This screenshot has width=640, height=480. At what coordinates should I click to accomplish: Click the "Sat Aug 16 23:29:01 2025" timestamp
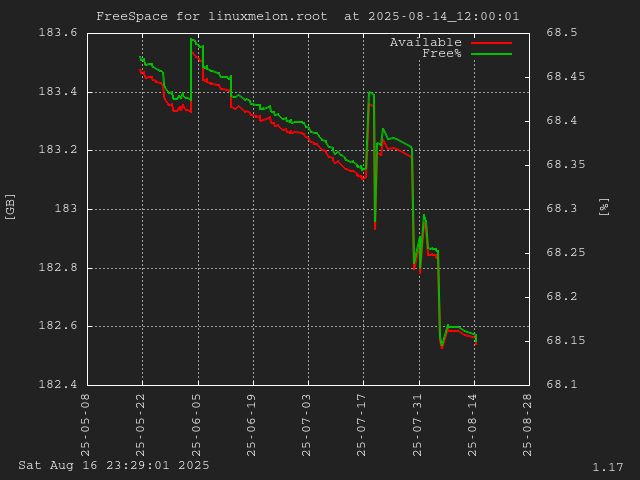(114, 465)
